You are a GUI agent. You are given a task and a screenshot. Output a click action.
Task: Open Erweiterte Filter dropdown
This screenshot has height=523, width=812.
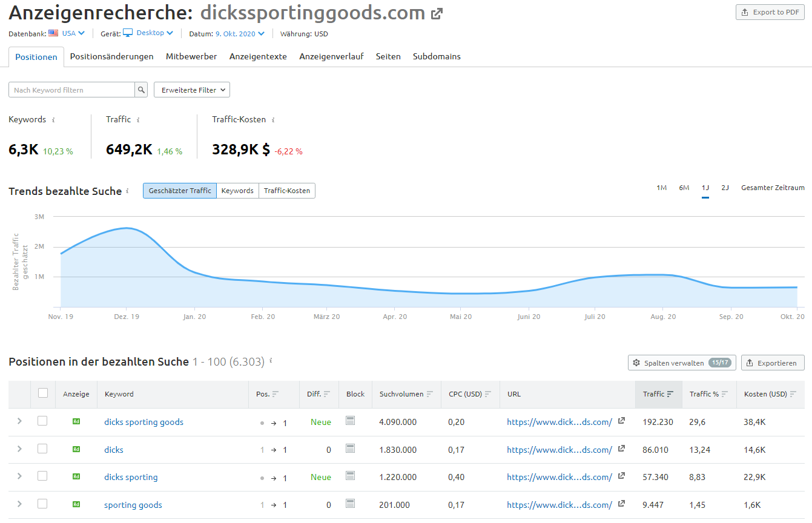192,90
